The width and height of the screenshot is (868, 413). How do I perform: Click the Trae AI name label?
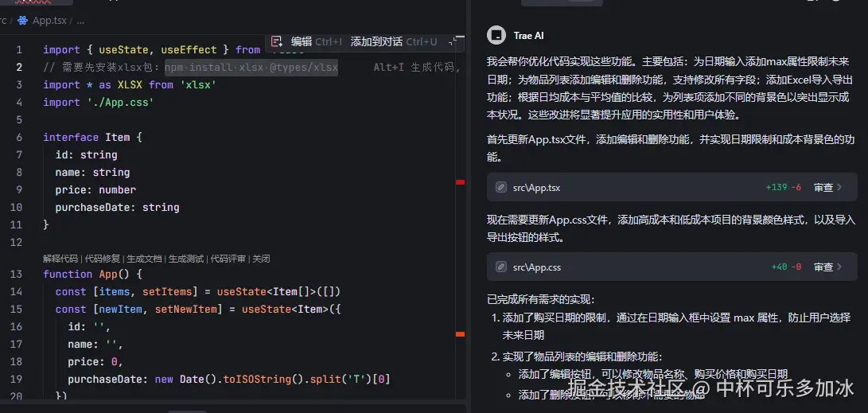[528, 36]
